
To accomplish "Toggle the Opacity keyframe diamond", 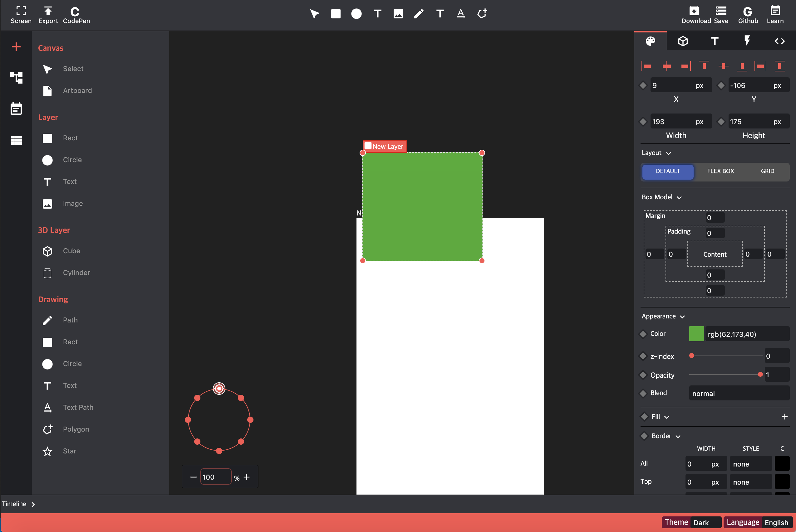I will [643, 375].
